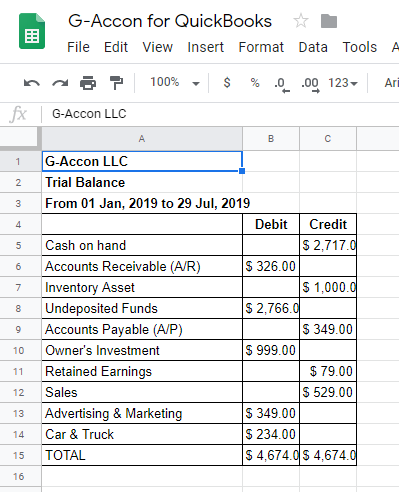Open the Format menu

[x=261, y=47]
